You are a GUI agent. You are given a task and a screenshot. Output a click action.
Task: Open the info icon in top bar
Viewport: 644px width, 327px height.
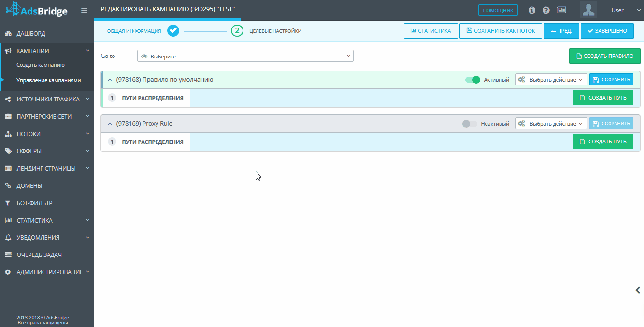click(x=532, y=10)
